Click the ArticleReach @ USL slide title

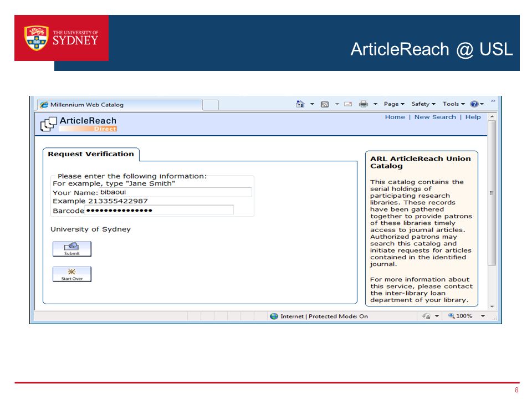pyautogui.click(x=432, y=49)
